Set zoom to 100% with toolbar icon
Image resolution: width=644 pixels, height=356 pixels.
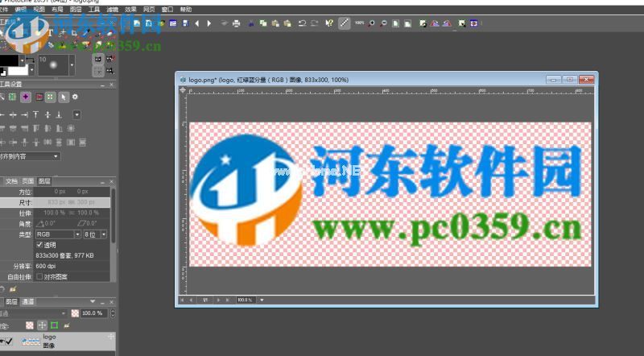pos(359,23)
